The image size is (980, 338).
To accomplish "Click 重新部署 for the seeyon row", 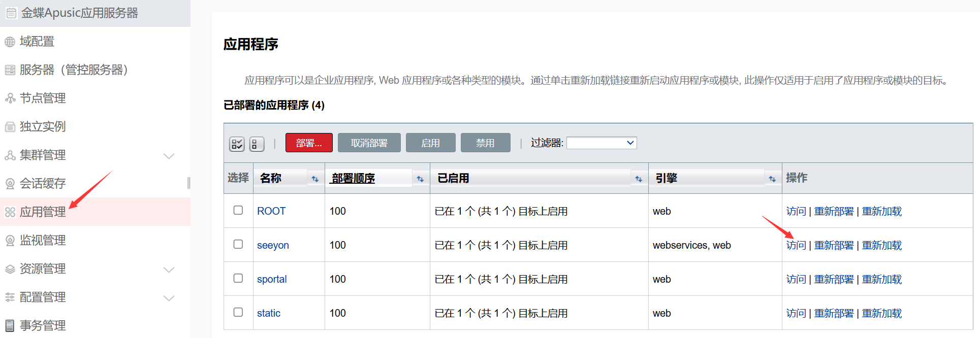I will pos(834,245).
